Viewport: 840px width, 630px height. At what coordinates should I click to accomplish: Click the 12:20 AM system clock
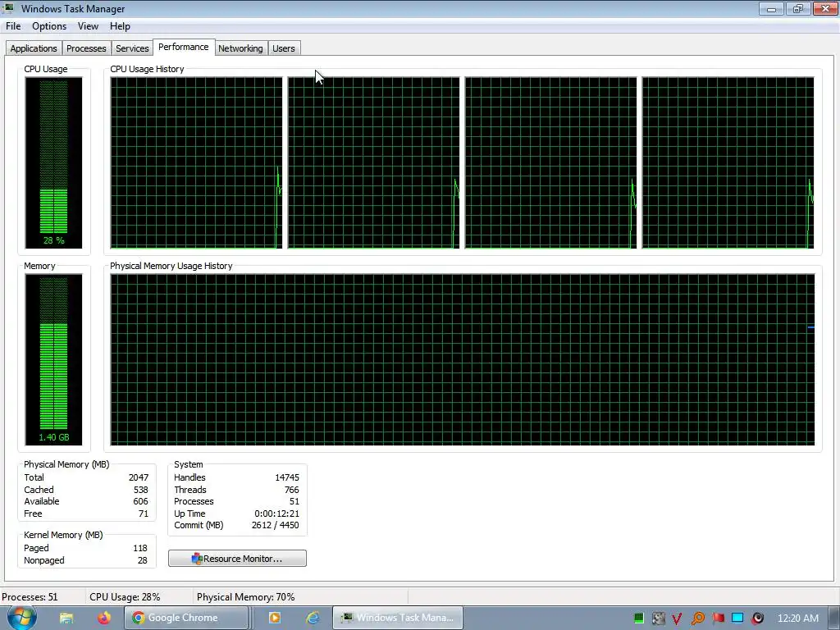(797, 619)
